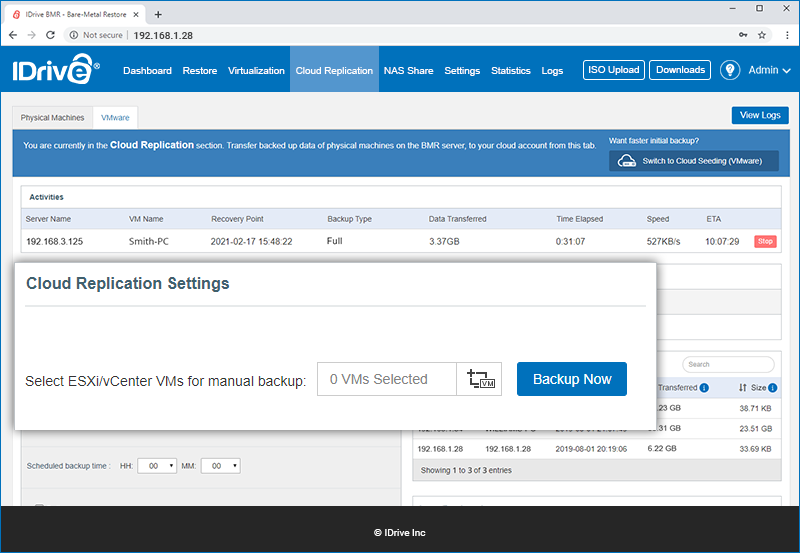The image size is (800, 553).
Task: Open the Restore menu
Action: pyautogui.click(x=199, y=70)
